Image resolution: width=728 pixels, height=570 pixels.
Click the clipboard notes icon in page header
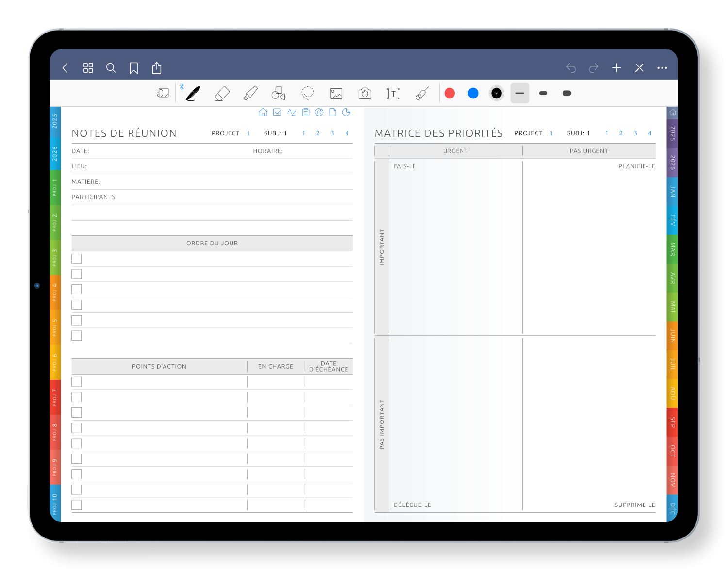pos(306,113)
